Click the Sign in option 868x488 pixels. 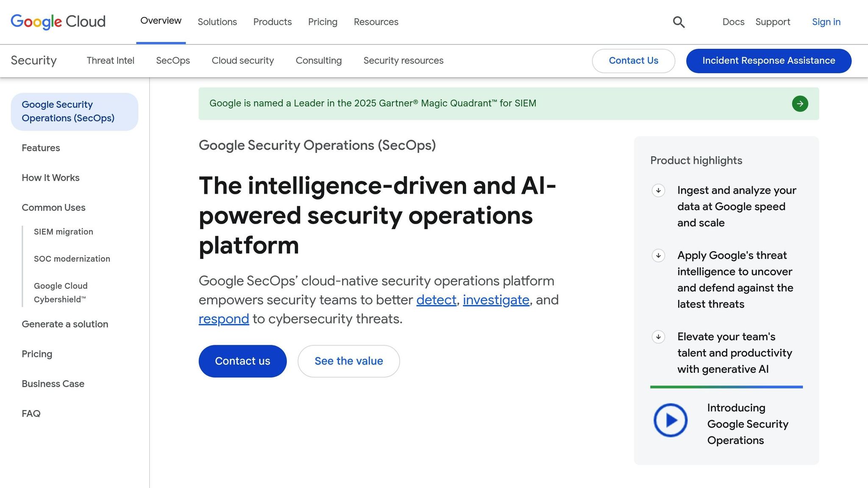pyautogui.click(x=826, y=22)
